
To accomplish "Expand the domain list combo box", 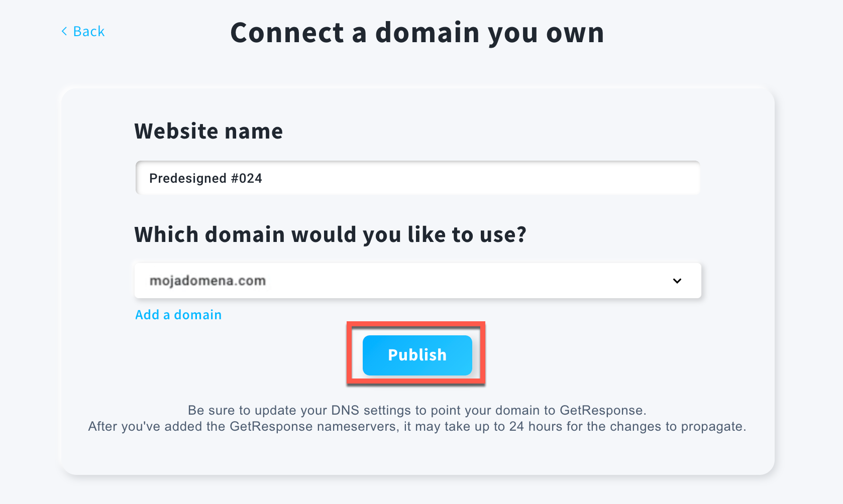I will (417, 281).
